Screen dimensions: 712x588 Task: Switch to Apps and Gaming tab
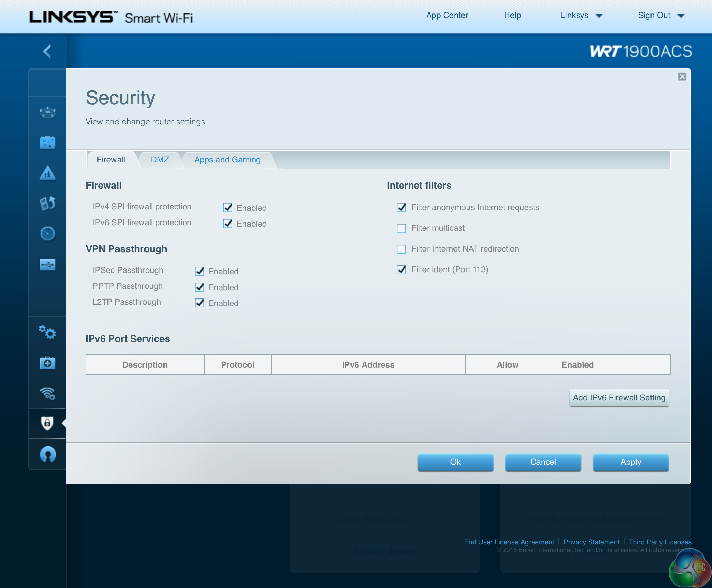(227, 160)
